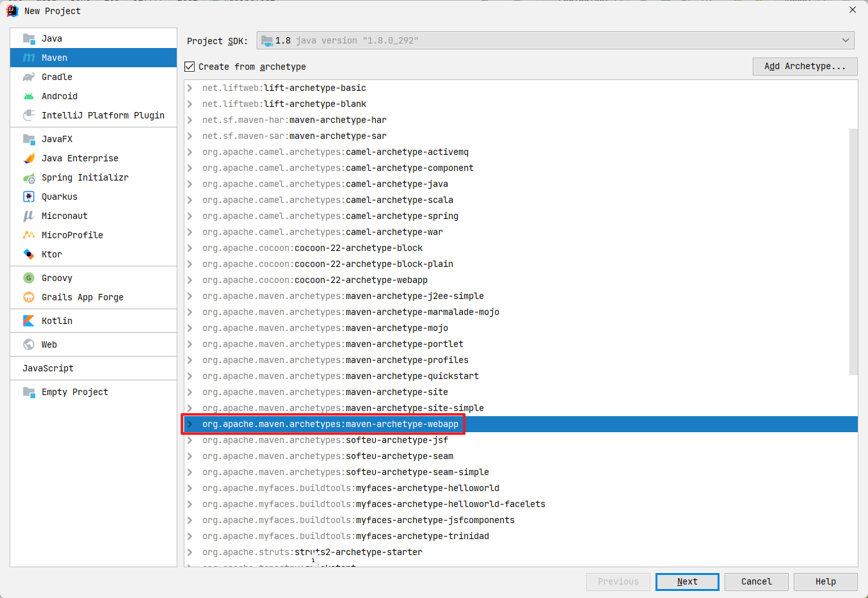
Task: Click the Java Enterprise icon
Action: 29,158
